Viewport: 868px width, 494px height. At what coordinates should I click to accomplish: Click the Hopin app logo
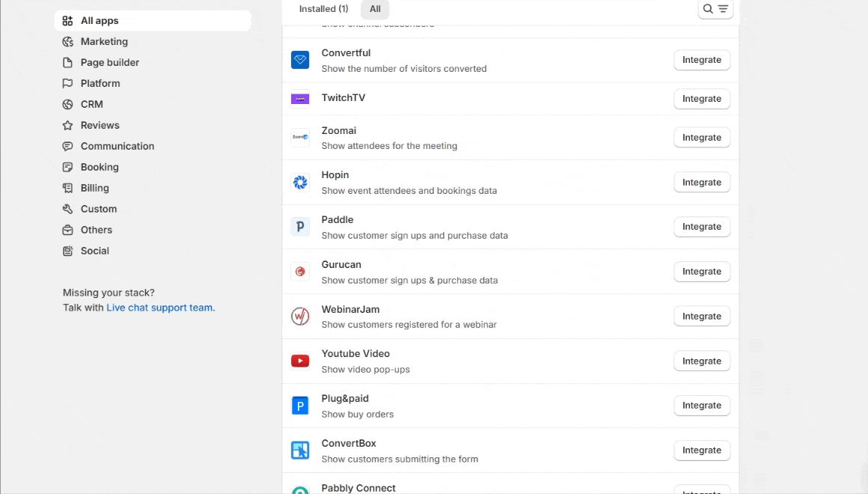click(x=300, y=182)
